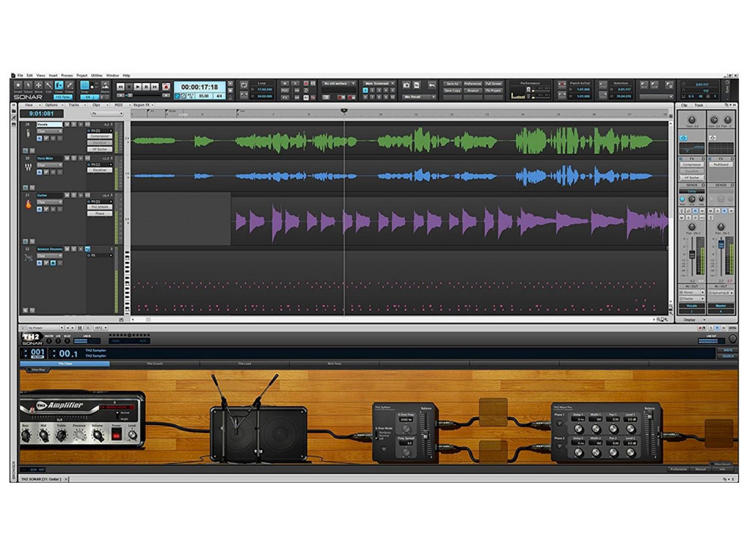Select the Smart tool
This screenshot has height=560, width=747.
pyautogui.click(x=18, y=86)
